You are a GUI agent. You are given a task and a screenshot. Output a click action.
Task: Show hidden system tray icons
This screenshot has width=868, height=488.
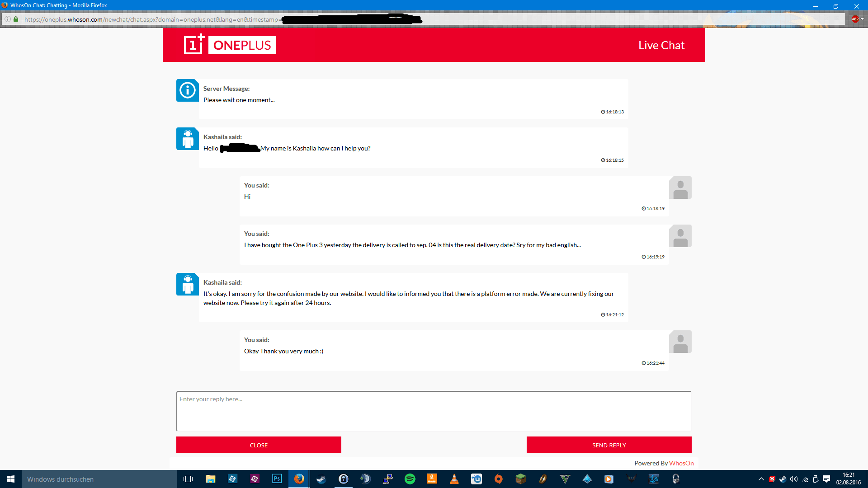tap(761, 479)
